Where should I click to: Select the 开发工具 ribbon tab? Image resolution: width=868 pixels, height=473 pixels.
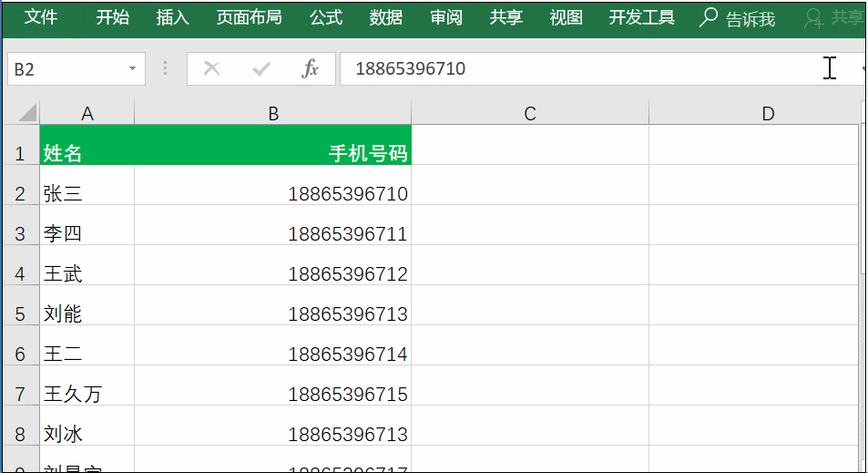point(641,17)
